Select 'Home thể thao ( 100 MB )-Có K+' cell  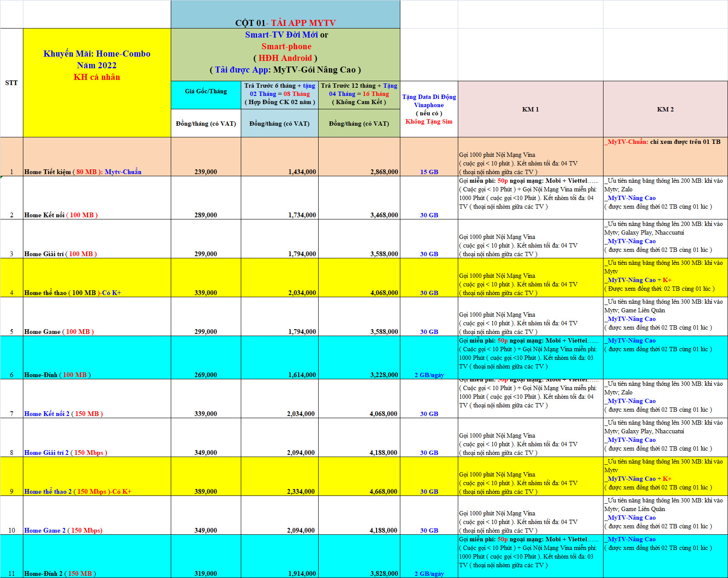click(x=97, y=278)
